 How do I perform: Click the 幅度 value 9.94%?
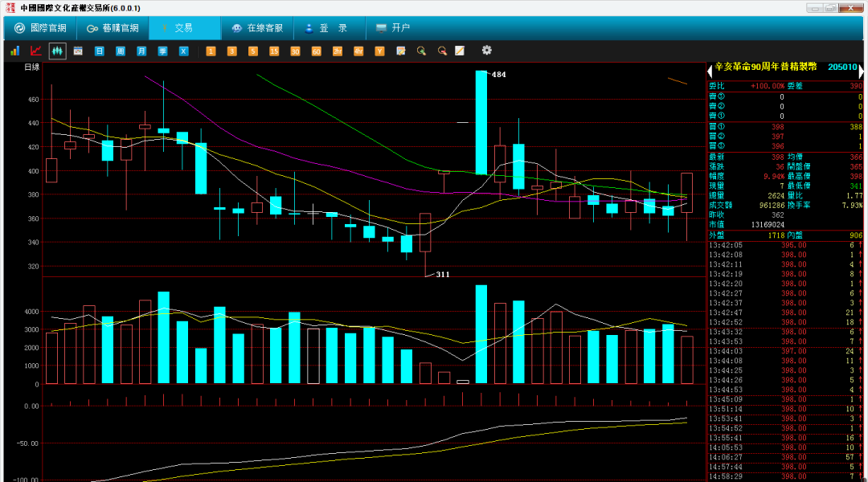(774, 177)
